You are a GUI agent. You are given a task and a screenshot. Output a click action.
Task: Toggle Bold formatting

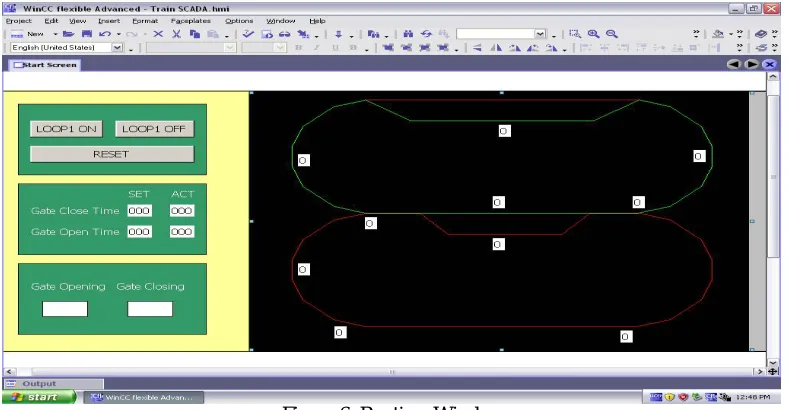point(299,48)
